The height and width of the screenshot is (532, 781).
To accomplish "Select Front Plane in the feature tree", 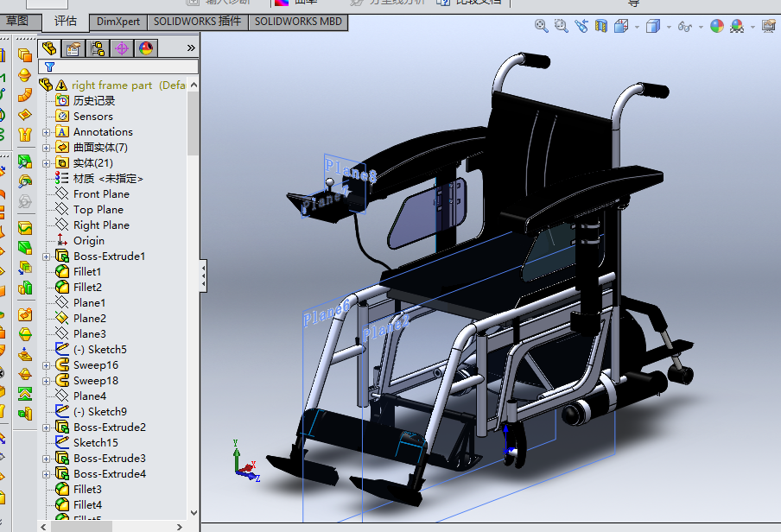I will point(101,194).
